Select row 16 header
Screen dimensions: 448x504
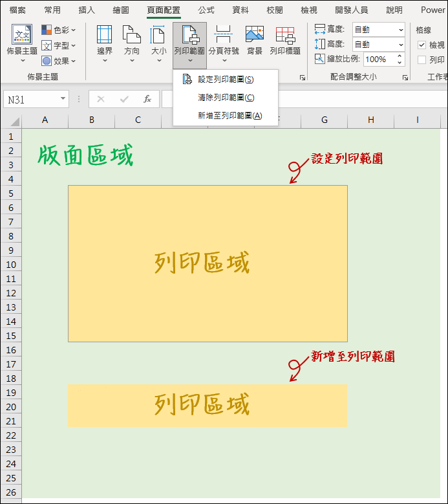coord(11,350)
